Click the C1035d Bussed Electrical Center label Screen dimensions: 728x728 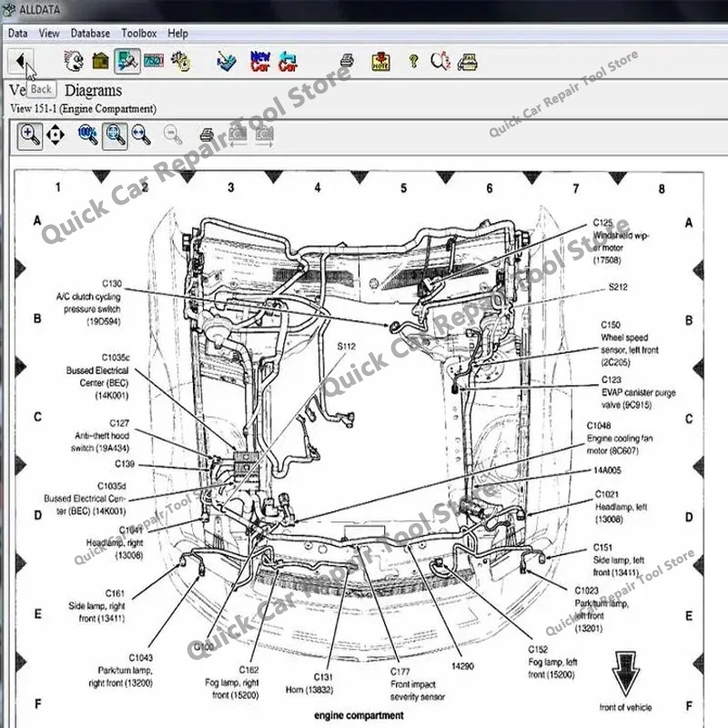pyautogui.click(x=85, y=498)
